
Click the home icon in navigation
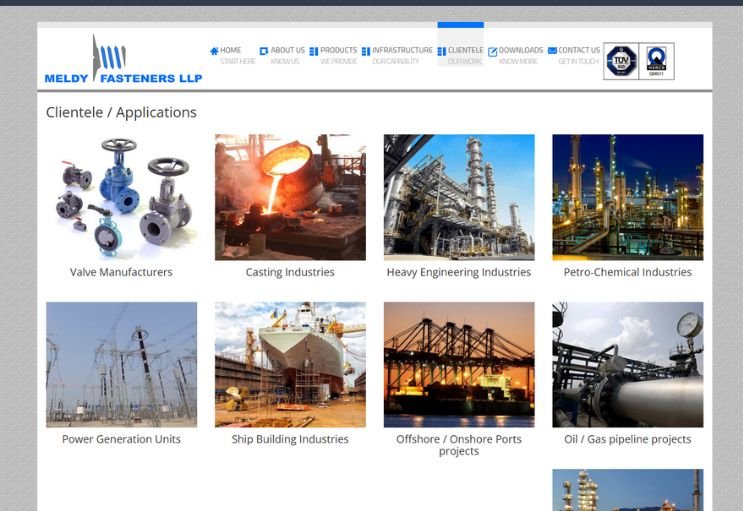tap(214, 51)
